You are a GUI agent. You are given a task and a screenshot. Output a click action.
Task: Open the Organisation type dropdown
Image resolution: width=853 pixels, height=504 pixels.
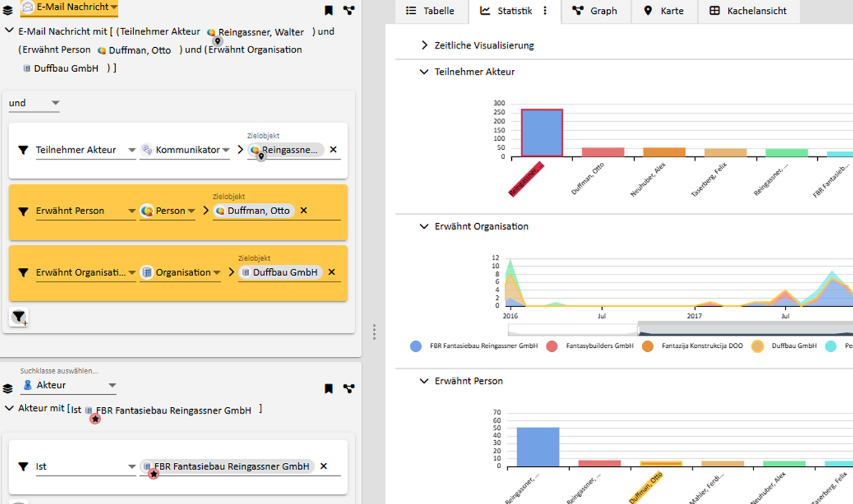point(181,273)
